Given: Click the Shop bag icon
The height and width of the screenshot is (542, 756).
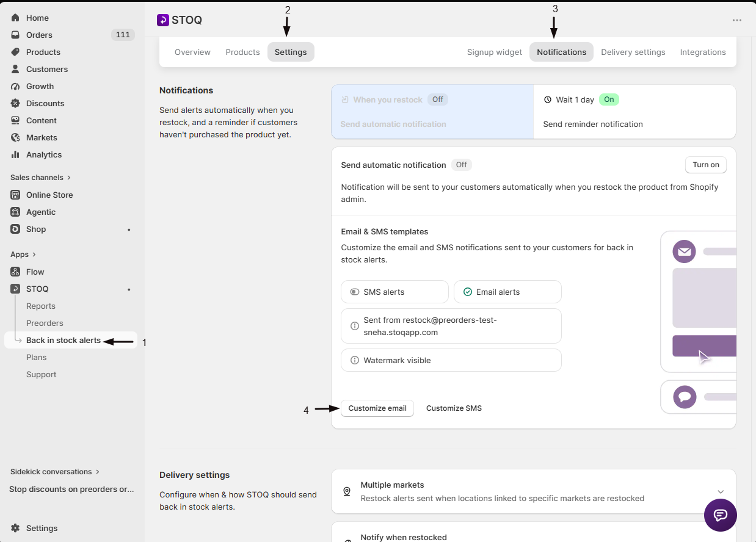Looking at the screenshot, I should 15,229.
